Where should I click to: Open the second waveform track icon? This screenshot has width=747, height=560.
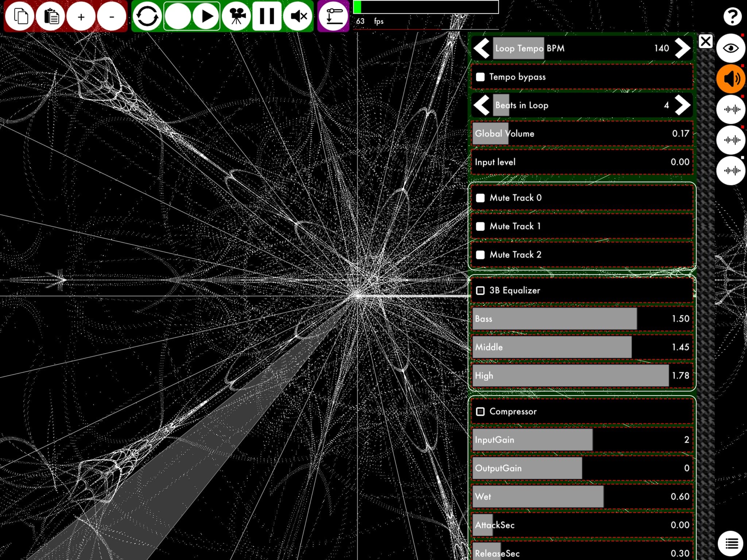pos(731,140)
